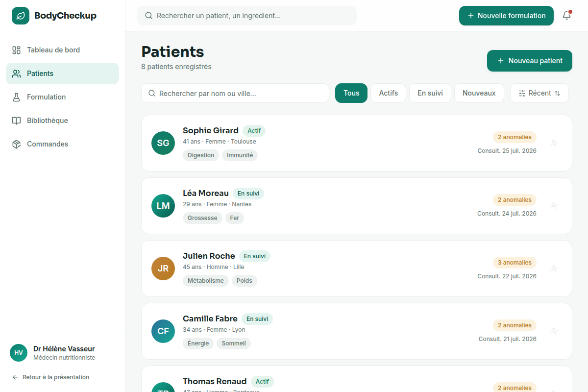Click the Nouvelle formulation button
The height and width of the screenshot is (392, 588).
pyautogui.click(x=506, y=16)
